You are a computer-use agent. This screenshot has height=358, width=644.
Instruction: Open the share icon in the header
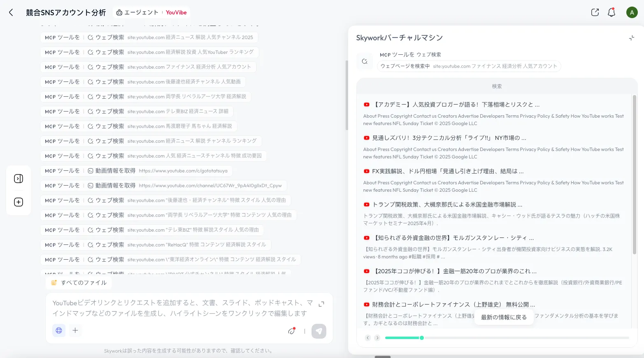[595, 12]
